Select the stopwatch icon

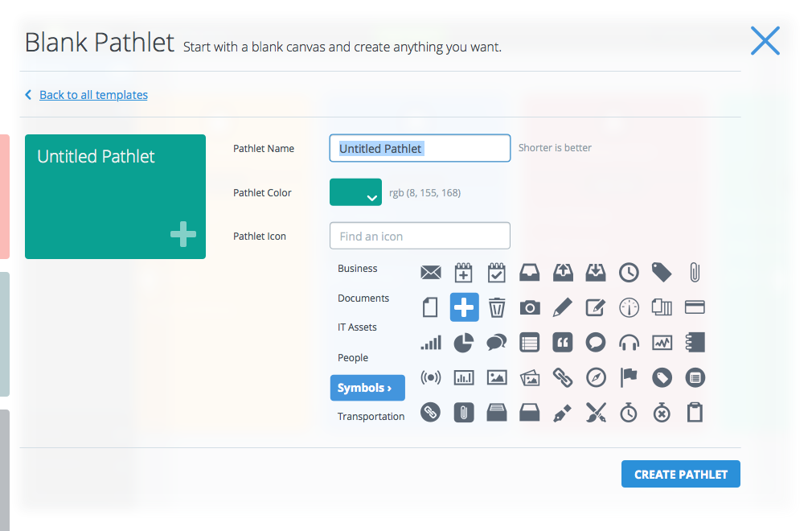[x=629, y=413]
